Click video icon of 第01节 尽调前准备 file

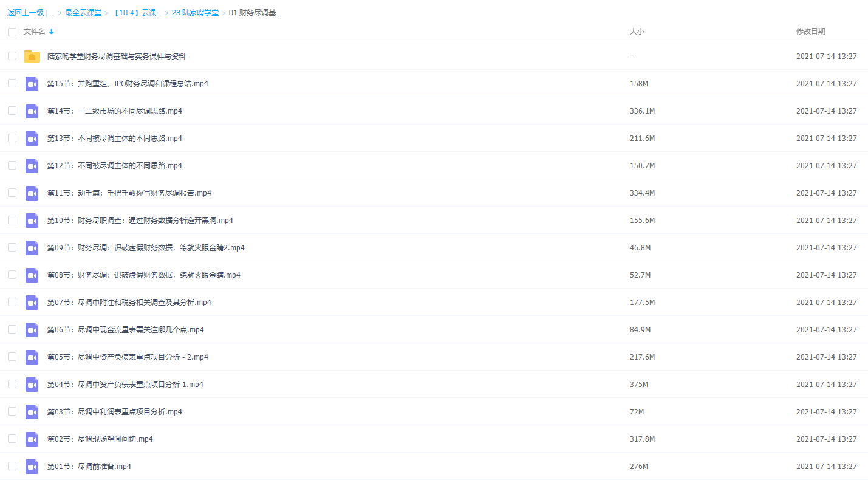coord(32,467)
